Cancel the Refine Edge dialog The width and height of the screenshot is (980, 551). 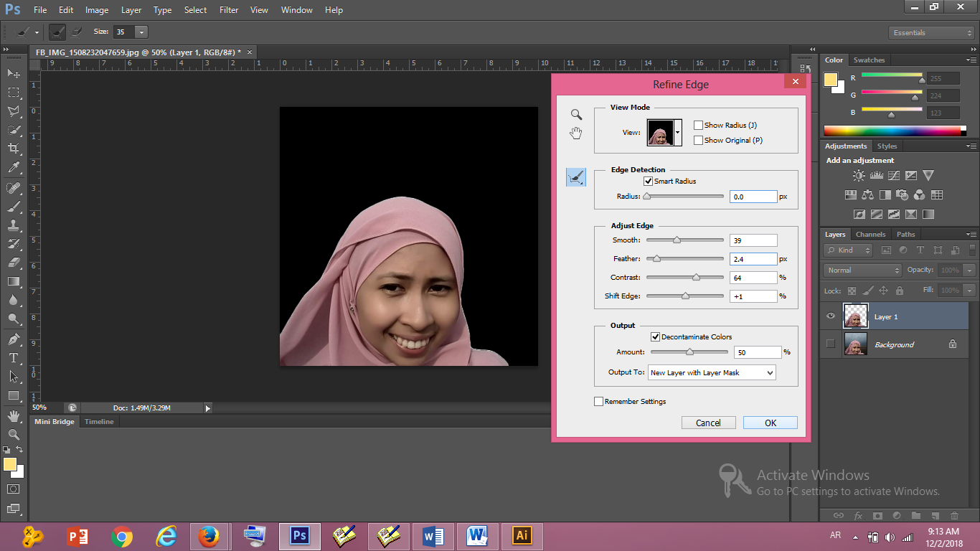(709, 423)
